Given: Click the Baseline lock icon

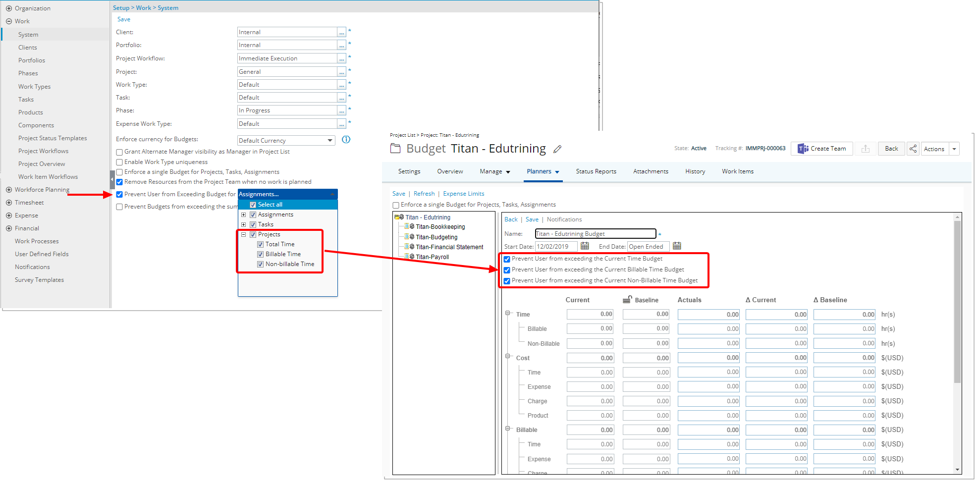Looking at the screenshot, I should click(x=627, y=300).
